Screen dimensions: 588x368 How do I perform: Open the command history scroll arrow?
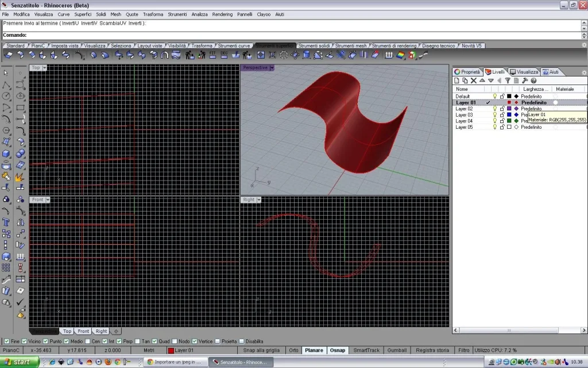click(x=584, y=23)
